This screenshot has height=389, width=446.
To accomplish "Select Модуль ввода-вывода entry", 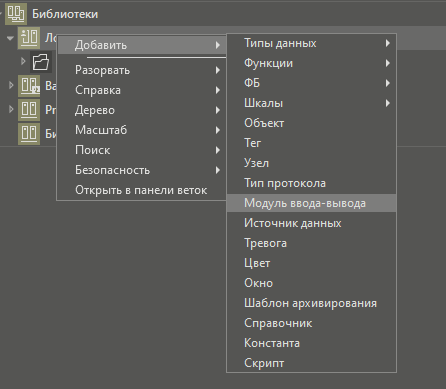I will [311, 203].
